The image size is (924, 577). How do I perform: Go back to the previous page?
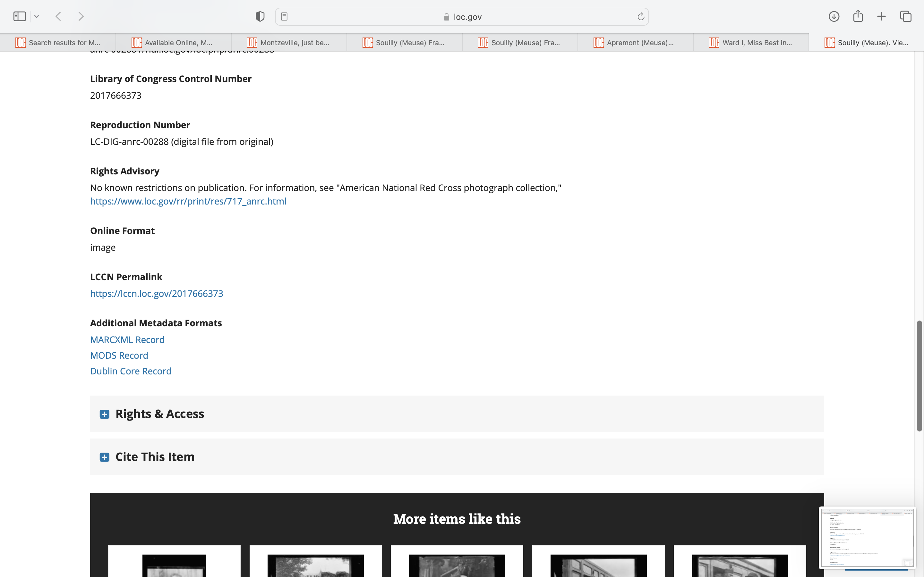pos(58,16)
